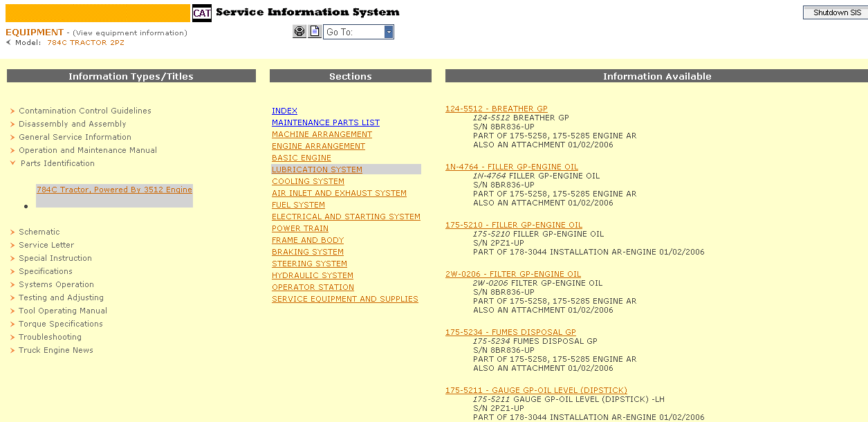Select LUBRICATION SYSTEM section
868x422 pixels.
point(317,169)
